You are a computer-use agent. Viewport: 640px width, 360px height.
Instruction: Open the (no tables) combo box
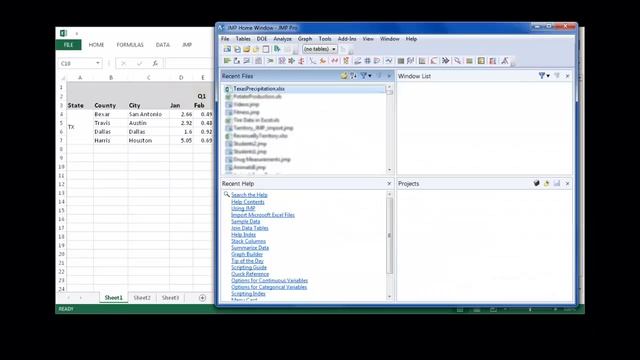(x=320, y=49)
